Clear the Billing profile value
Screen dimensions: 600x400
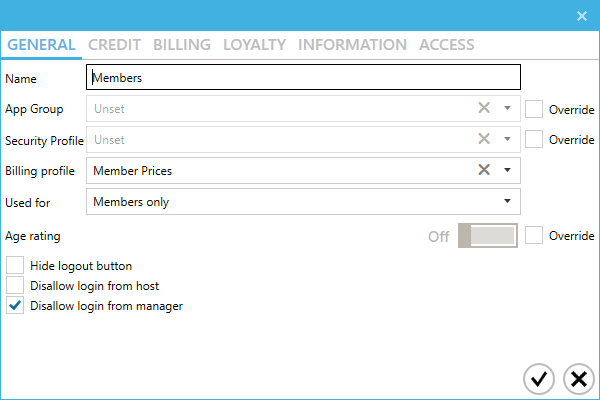(x=484, y=170)
